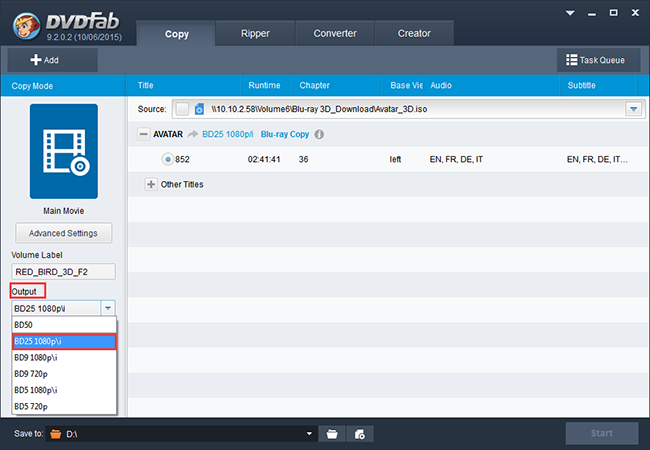Select ISO image output icon
650x450 pixels.
360,434
